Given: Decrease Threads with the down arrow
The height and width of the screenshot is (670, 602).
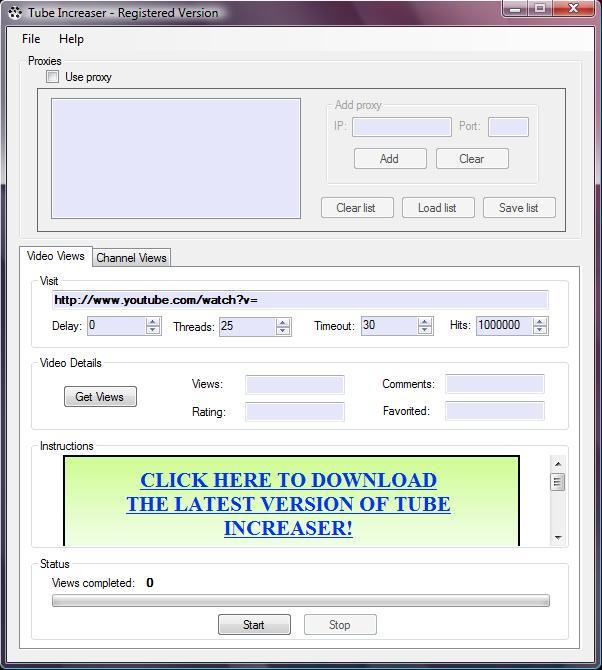Looking at the screenshot, I should (x=283, y=331).
